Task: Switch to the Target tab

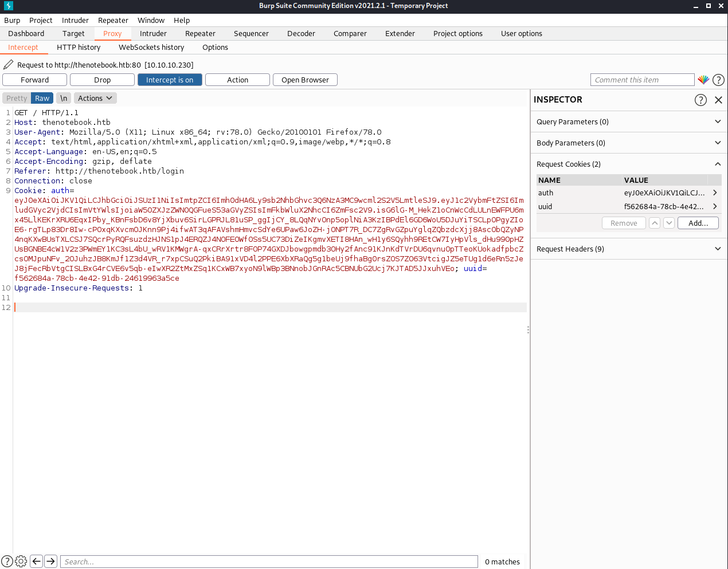Action: 73,33
